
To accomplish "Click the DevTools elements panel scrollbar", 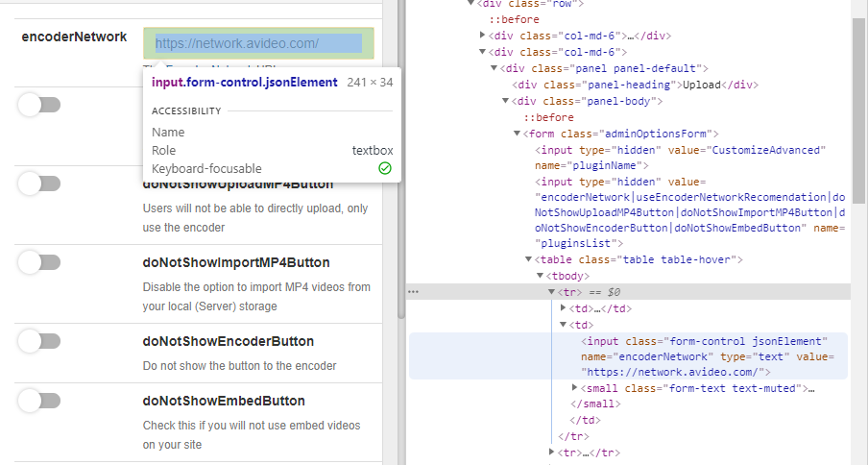I will [858, 110].
